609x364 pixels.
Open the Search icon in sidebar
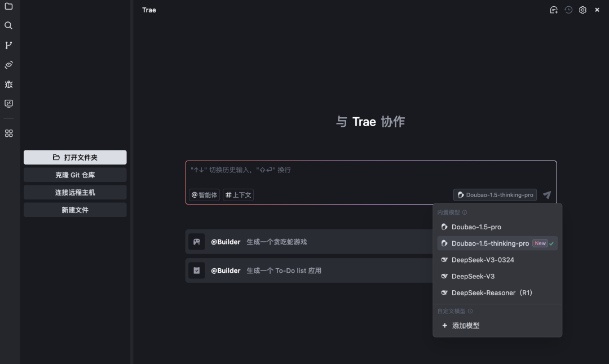pyautogui.click(x=8, y=25)
